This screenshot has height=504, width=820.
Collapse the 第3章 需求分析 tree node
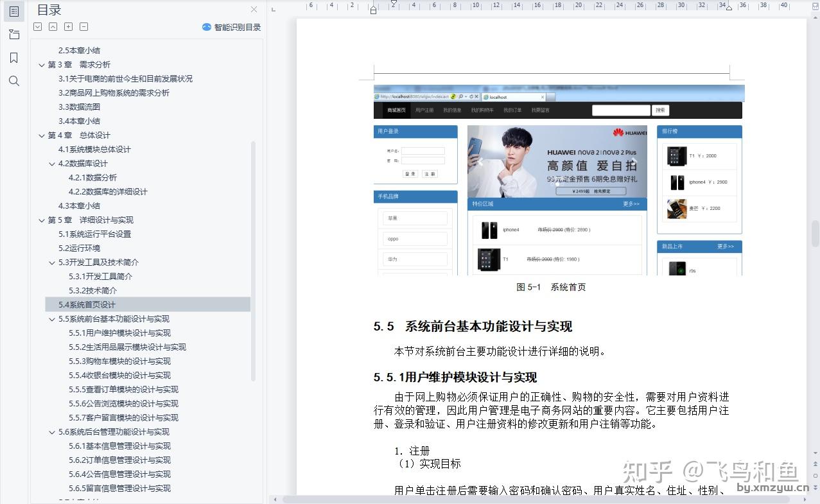[x=42, y=65]
